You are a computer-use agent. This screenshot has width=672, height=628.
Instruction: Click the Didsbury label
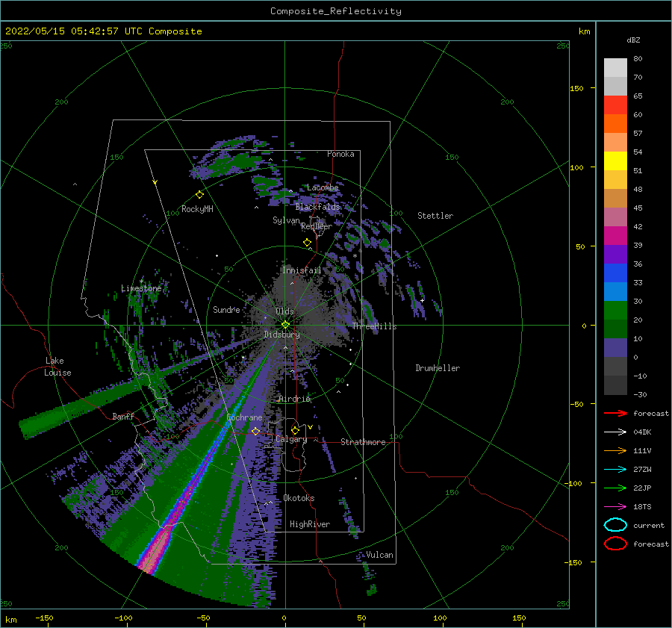(281, 335)
